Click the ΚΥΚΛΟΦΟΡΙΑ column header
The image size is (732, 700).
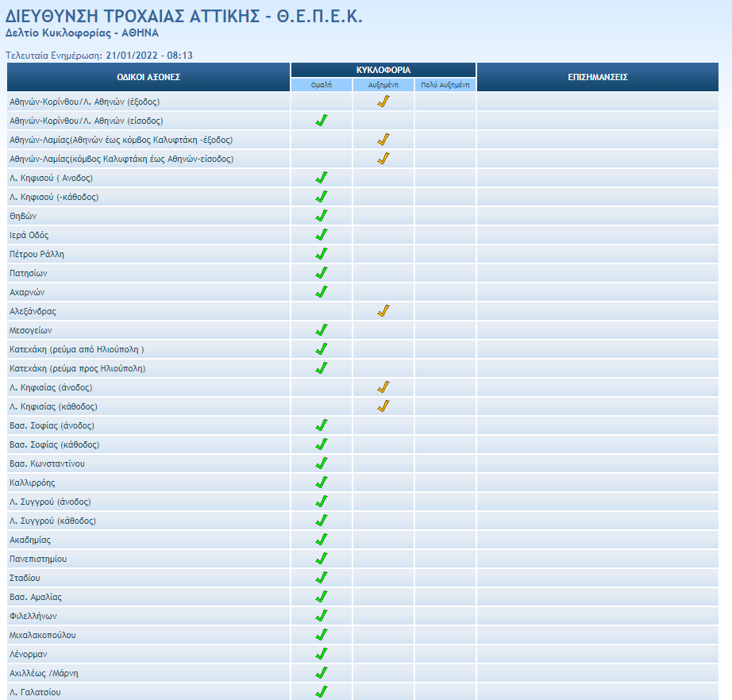pos(383,70)
